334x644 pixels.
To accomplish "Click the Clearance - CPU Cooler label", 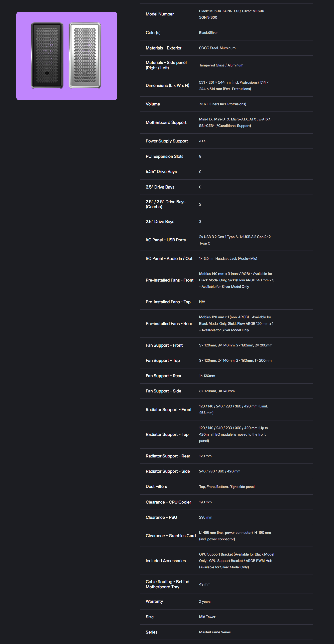I will 168,502.
